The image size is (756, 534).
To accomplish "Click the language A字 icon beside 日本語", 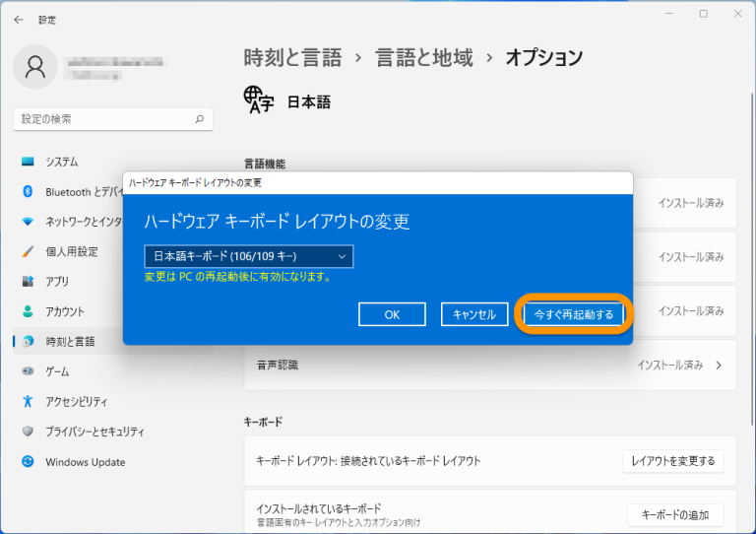I will click(x=259, y=100).
